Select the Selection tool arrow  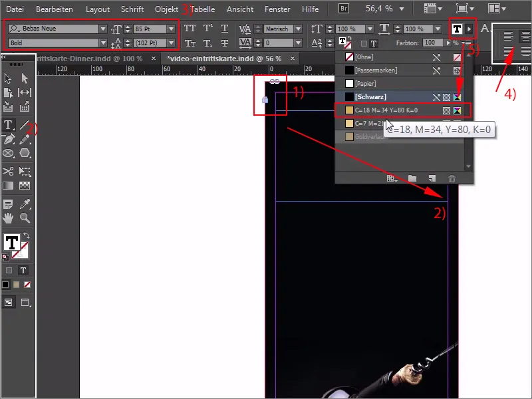(7, 78)
